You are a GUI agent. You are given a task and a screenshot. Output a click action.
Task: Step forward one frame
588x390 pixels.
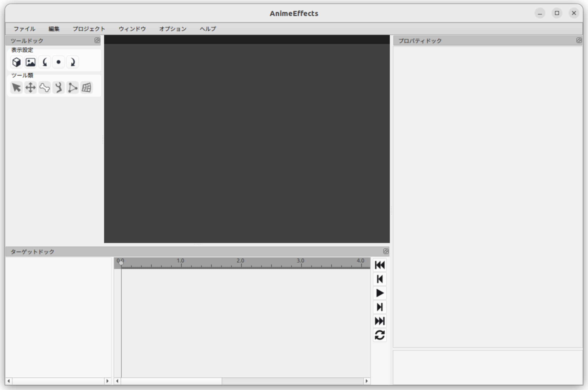pyautogui.click(x=380, y=307)
